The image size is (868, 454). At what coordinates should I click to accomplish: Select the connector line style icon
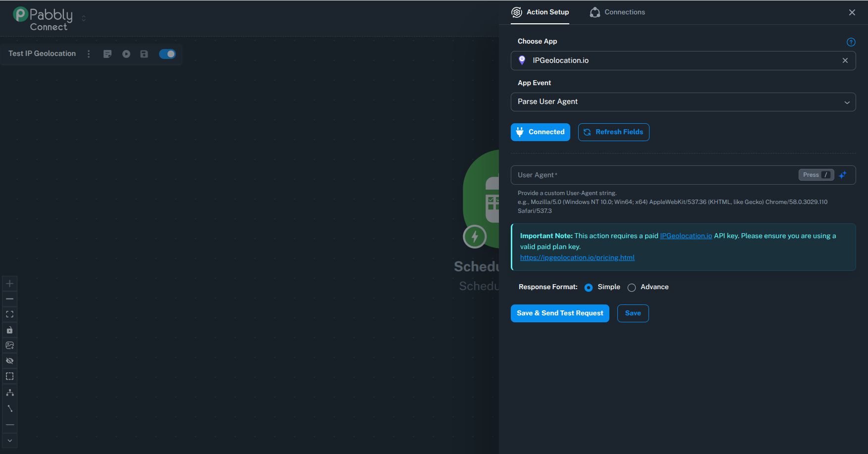pos(9,408)
